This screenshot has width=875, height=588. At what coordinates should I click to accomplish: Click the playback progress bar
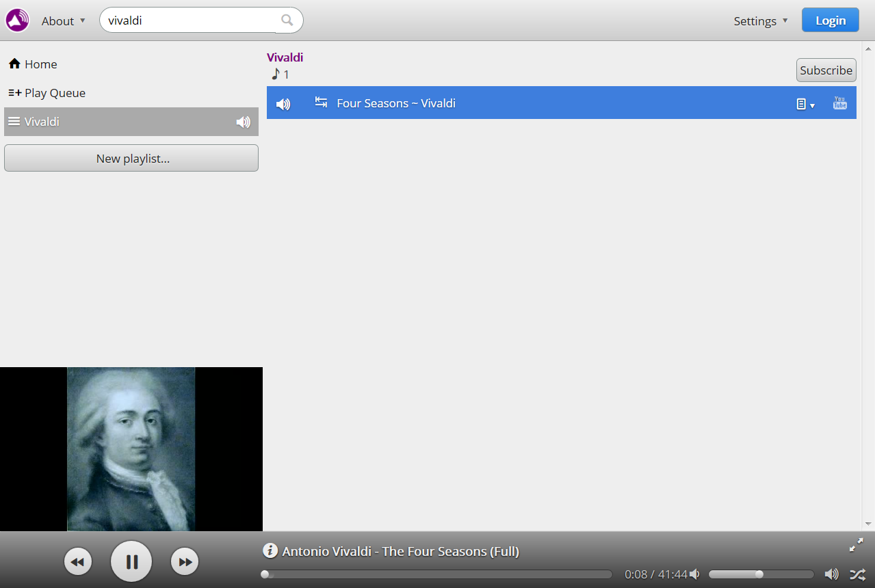[x=436, y=574]
